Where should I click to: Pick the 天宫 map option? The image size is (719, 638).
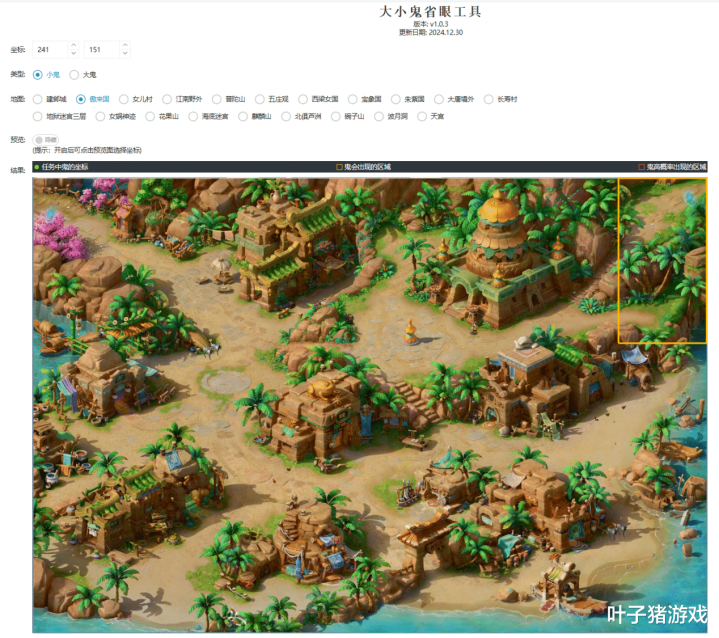pos(423,116)
